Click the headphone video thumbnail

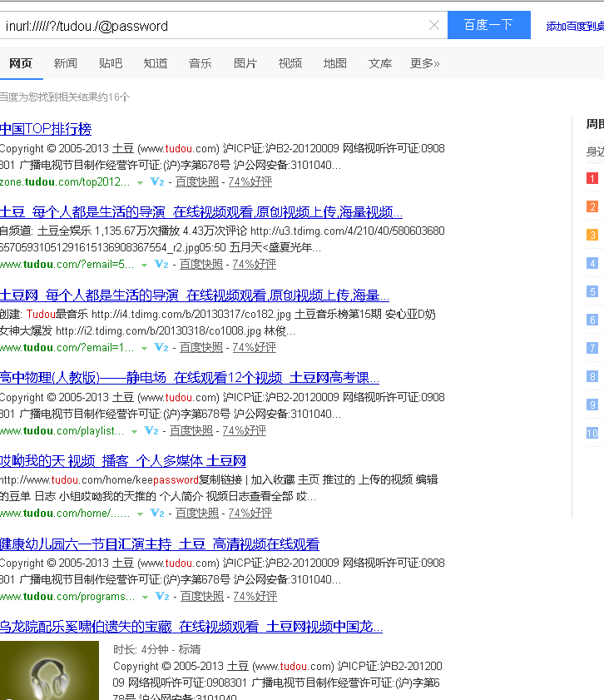(49, 671)
